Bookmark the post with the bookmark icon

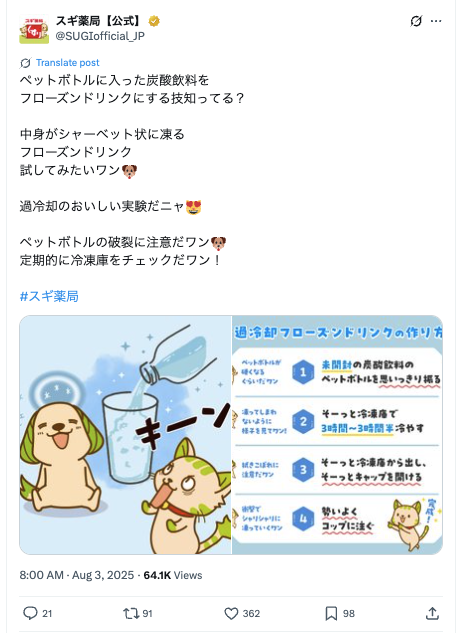coord(331,614)
